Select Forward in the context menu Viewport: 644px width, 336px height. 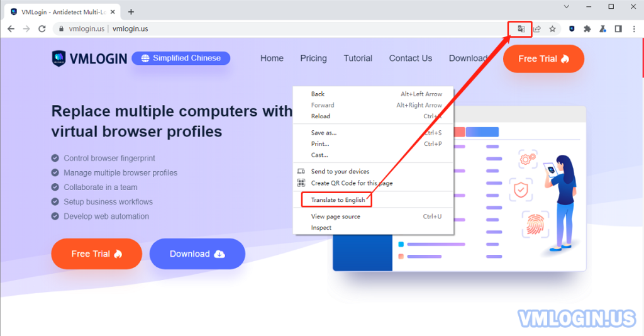click(373, 105)
